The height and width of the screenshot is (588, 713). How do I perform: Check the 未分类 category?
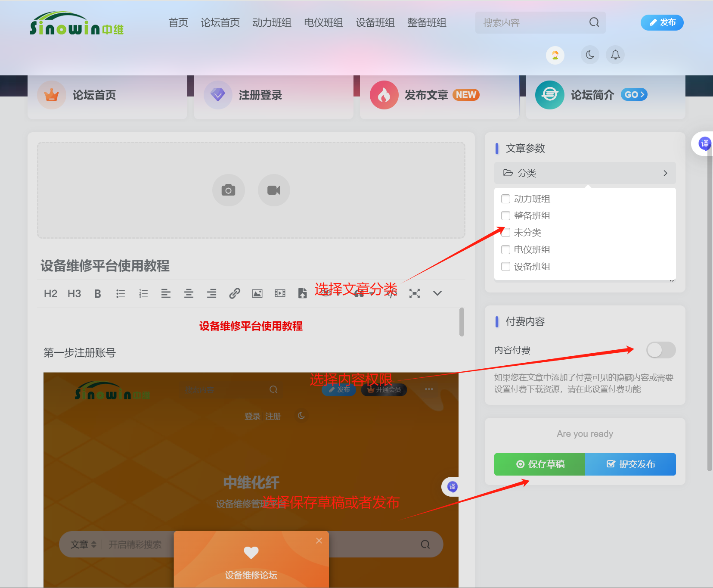coord(505,233)
